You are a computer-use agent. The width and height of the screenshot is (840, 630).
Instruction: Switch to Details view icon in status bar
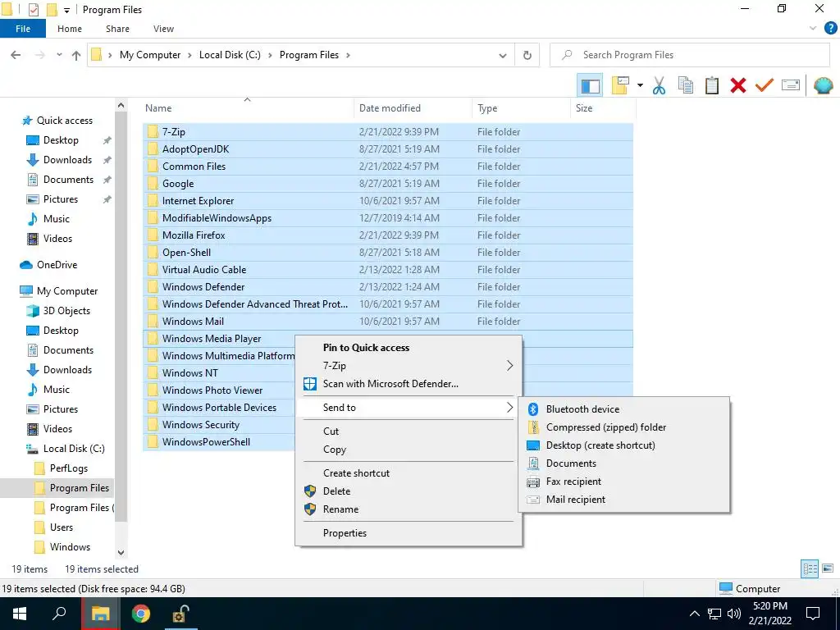tap(810, 569)
